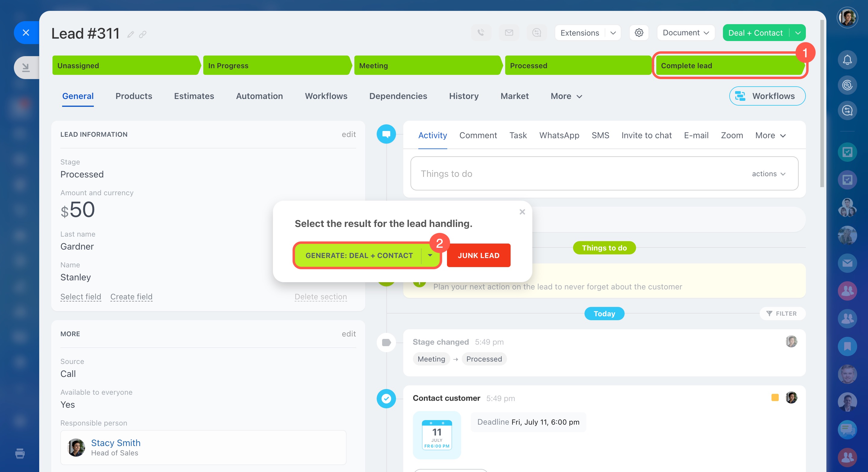The width and height of the screenshot is (868, 472).
Task: Click the orange color marker on activity
Action: 775,397
